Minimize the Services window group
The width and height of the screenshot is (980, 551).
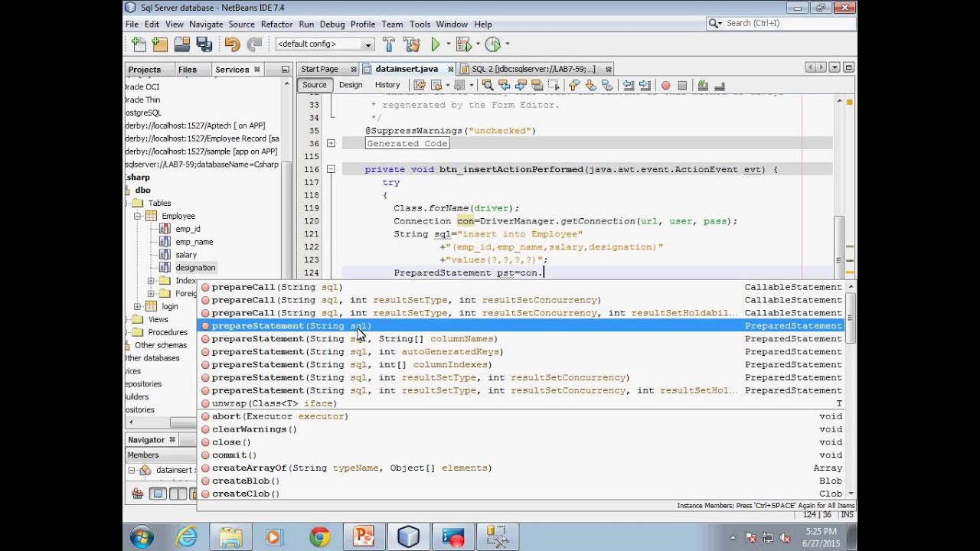285,69
